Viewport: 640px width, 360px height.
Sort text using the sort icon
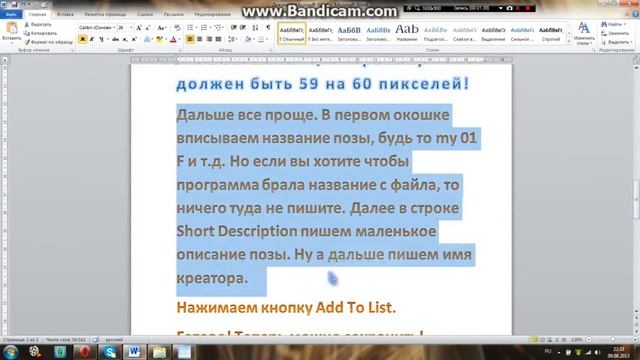pos(256,28)
